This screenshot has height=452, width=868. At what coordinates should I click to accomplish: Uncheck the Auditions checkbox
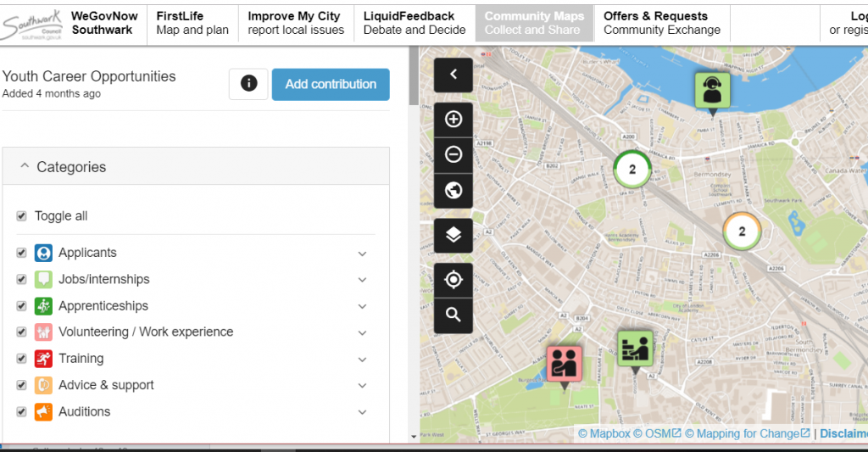point(21,411)
